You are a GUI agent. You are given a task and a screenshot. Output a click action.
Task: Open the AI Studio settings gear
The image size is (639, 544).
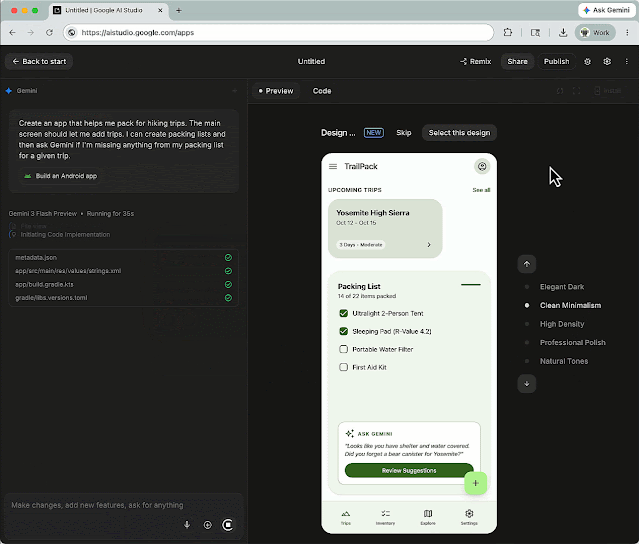[x=607, y=62]
